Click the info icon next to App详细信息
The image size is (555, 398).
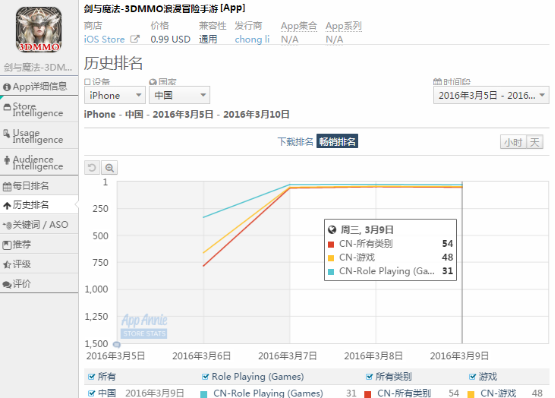[x=7, y=87]
